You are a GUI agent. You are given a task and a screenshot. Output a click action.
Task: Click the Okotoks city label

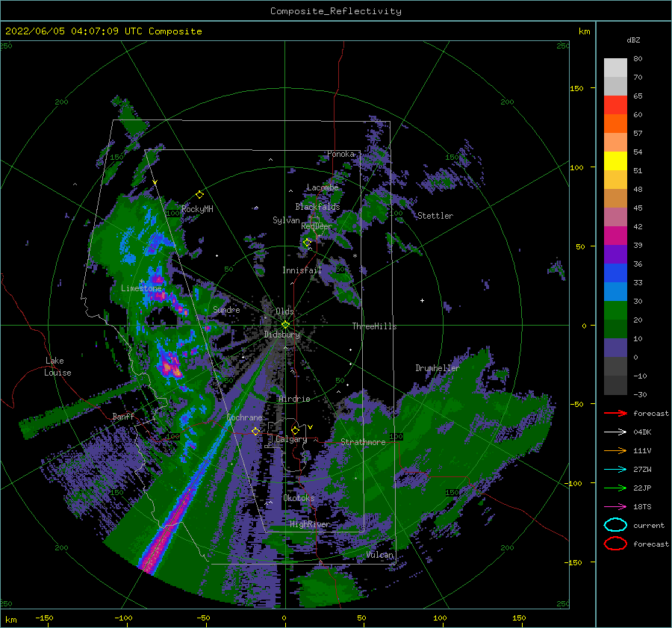point(299,498)
